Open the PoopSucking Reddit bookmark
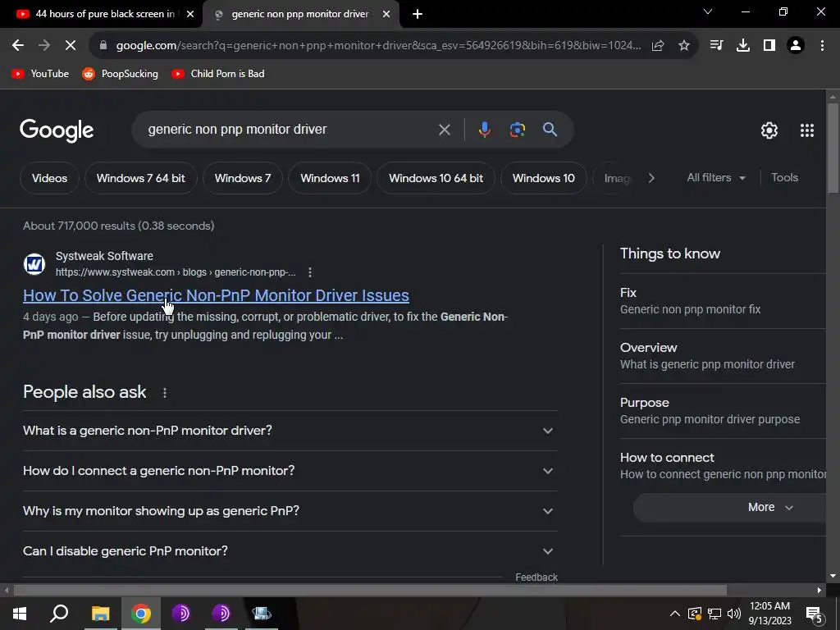The width and height of the screenshot is (840, 630). tap(121, 74)
